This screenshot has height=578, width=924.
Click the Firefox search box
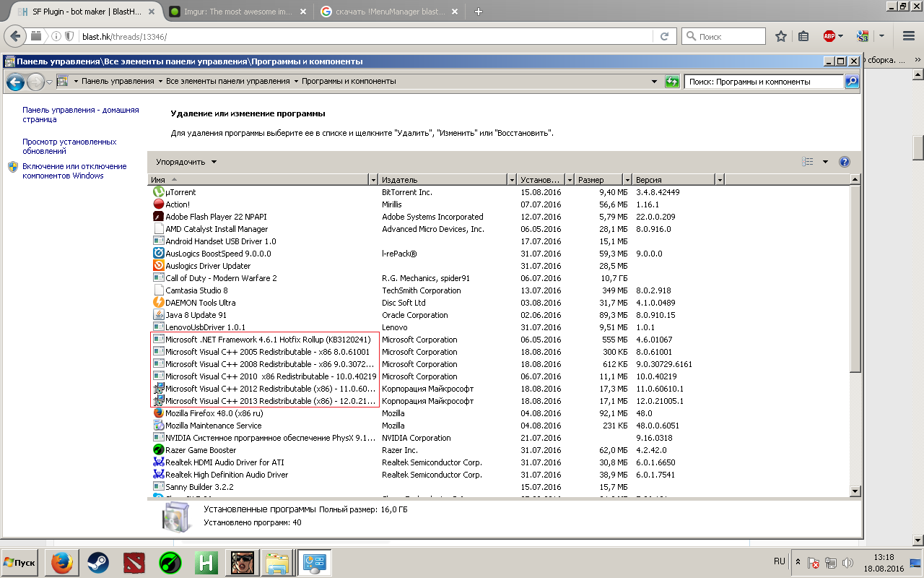(723, 36)
